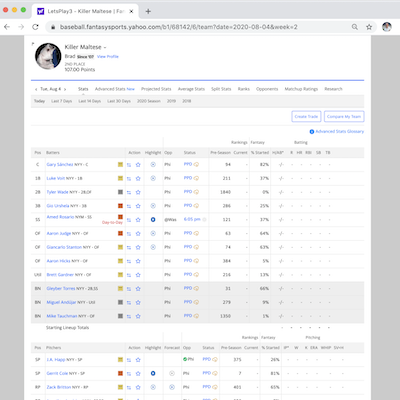
Task: Click the Advanced Stats Glossary info icon
Action: pos(312,132)
